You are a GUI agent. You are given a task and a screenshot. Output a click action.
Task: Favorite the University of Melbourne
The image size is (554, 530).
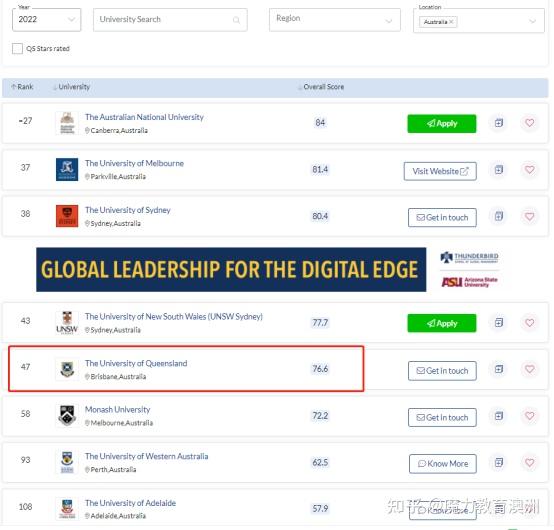[x=529, y=170]
